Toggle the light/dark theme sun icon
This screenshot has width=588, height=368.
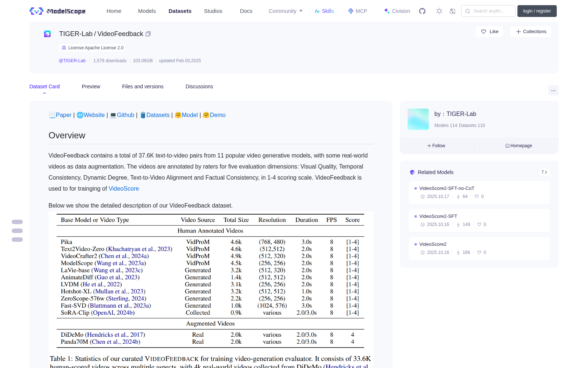439,11
